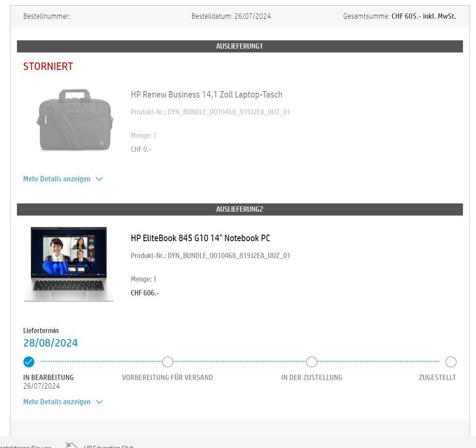Select the Vorbereitung für Versand progress circle

(167, 361)
